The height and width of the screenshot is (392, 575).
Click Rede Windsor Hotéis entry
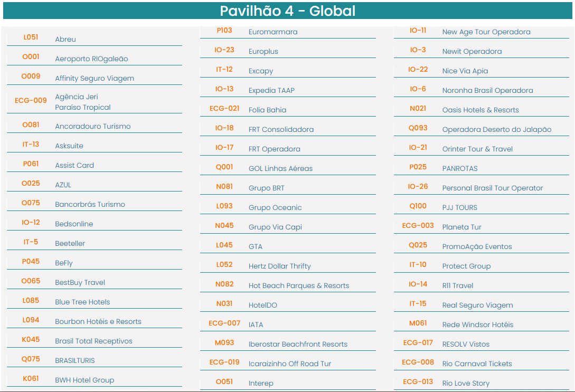[477, 324]
